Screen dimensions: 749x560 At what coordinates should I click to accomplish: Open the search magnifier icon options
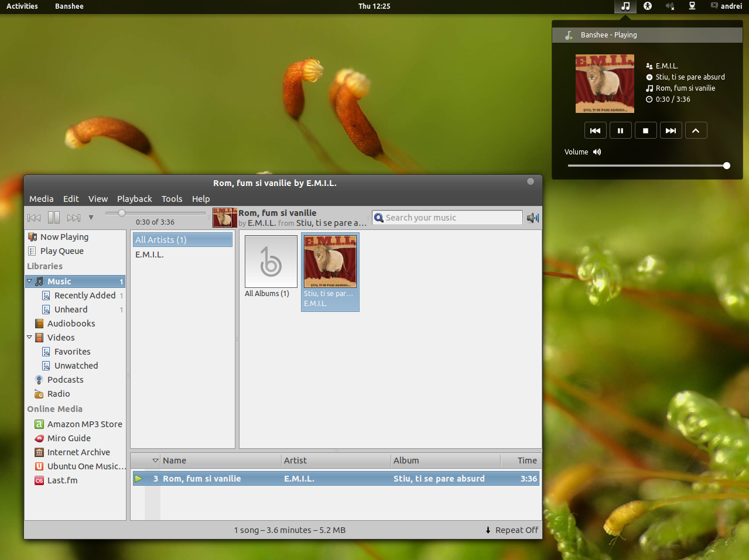[x=379, y=218]
